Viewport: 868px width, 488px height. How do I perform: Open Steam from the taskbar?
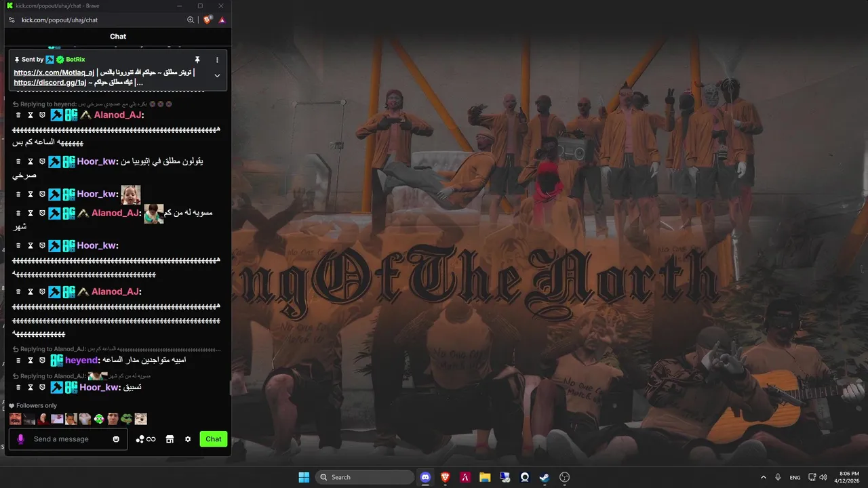tap(545, 477)
